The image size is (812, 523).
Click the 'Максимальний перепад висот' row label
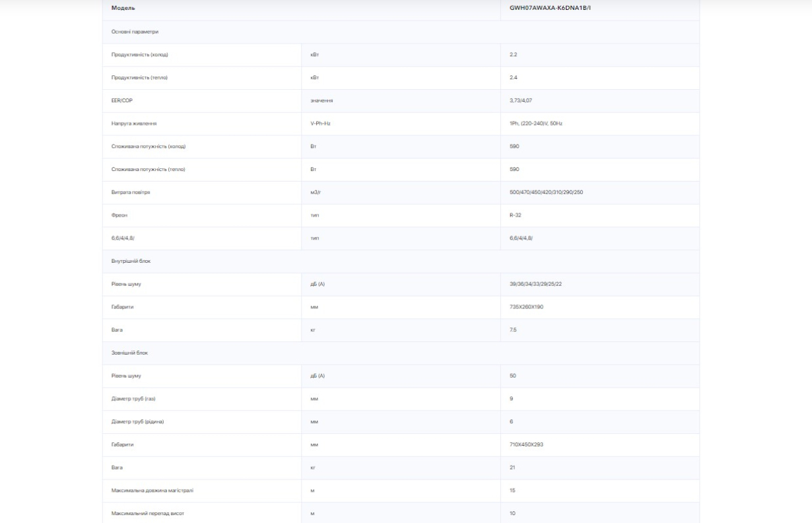point(145,513)
